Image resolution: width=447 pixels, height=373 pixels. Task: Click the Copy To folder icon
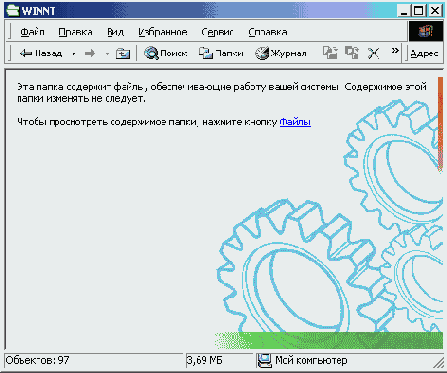352,53
